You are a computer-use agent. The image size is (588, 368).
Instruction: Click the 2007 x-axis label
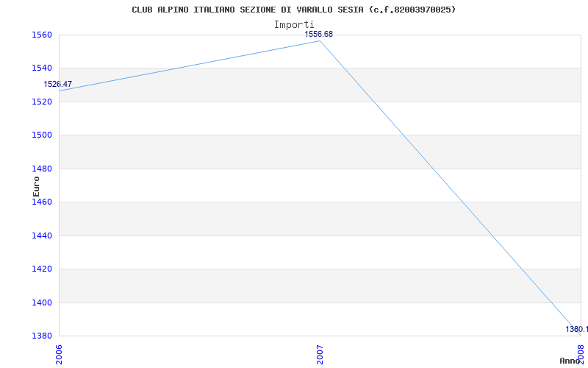[320, 355]
